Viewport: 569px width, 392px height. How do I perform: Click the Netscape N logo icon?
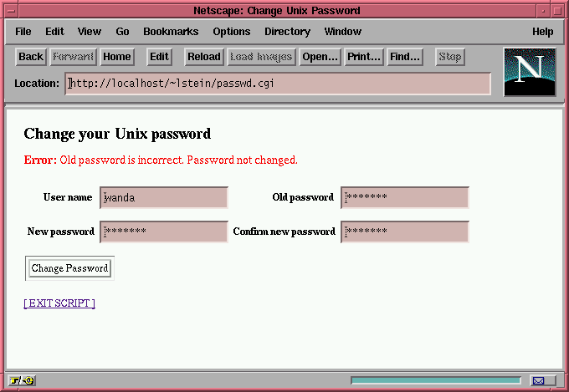coord(530,71)
